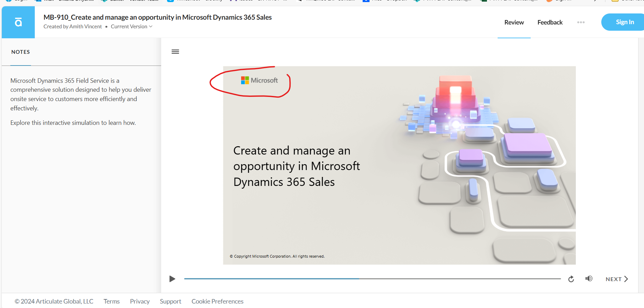Click the '© 2024 Articulate Global, LLC' text

tap(54, 301)
